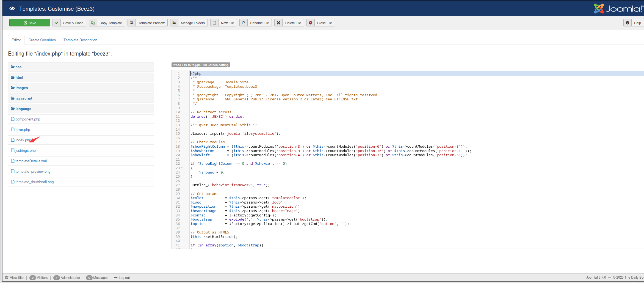Collapse the code fold arrow at line 23

[182, 168]
